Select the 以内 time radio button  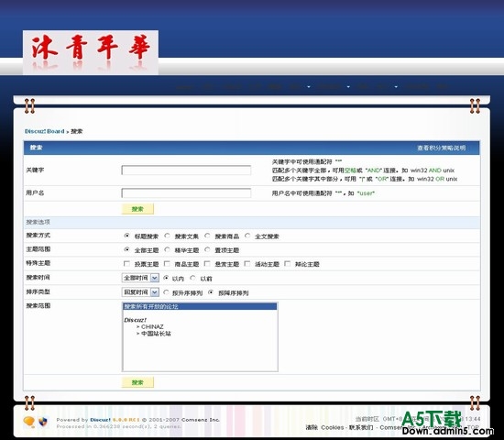click(166, 278)
